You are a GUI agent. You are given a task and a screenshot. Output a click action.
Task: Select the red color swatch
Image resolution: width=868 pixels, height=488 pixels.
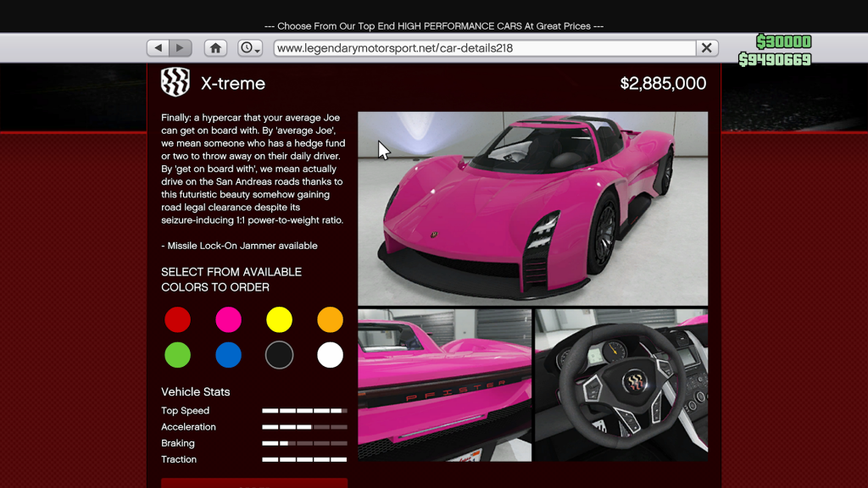tap(177, 319)
